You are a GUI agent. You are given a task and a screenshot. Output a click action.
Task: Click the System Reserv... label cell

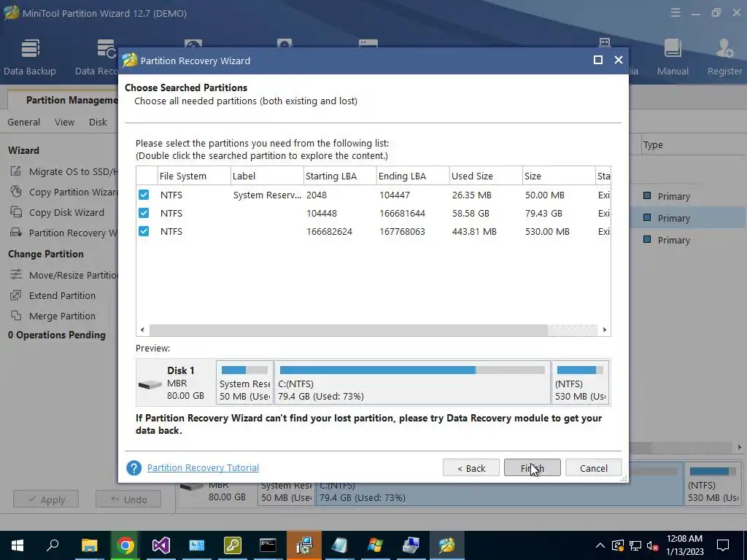267,195
